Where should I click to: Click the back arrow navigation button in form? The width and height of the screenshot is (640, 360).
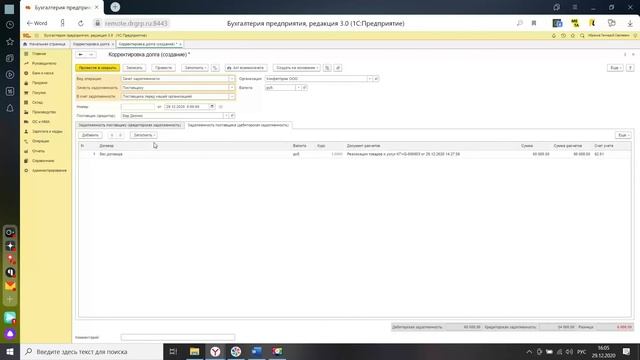tap(81, 54)
